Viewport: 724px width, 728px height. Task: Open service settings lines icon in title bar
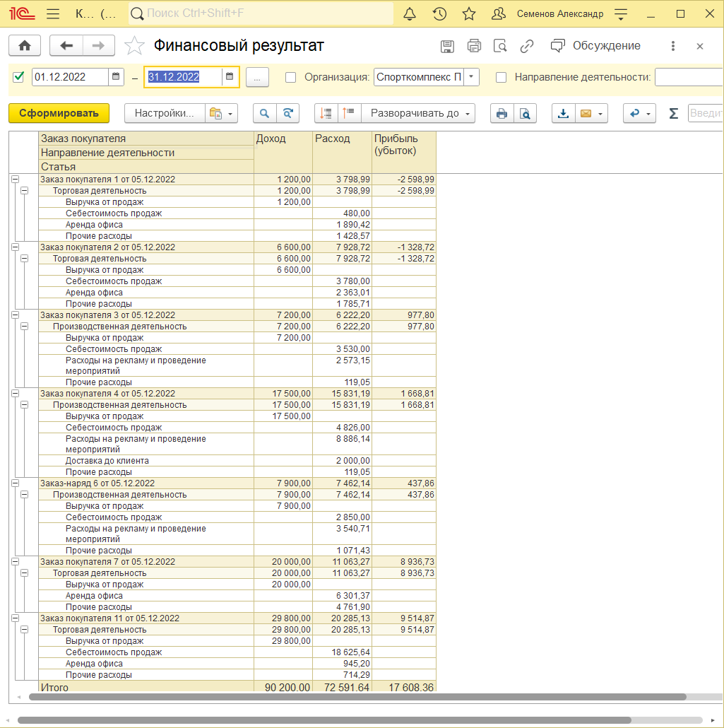[x=620, y=14]
